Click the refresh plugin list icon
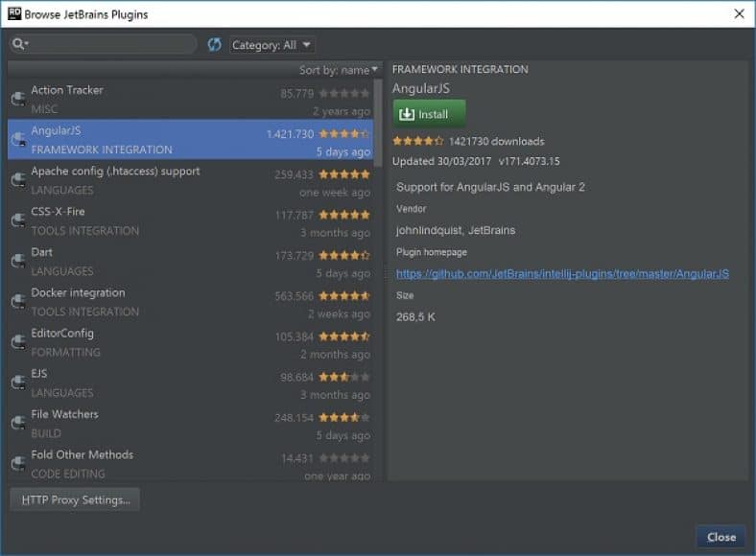The image size is (756, 556). (x=214, y=45)
